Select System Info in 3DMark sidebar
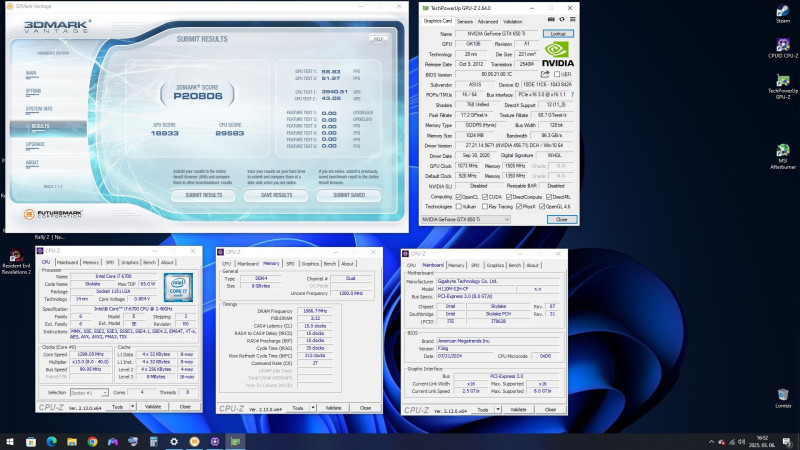800x450 pixels. (39, 109)
